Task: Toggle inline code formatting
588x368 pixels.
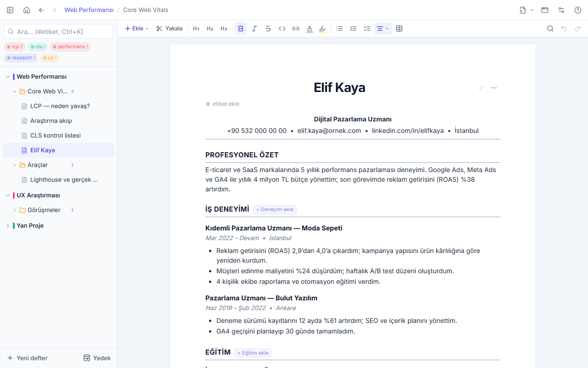Action: coord(282,29)
